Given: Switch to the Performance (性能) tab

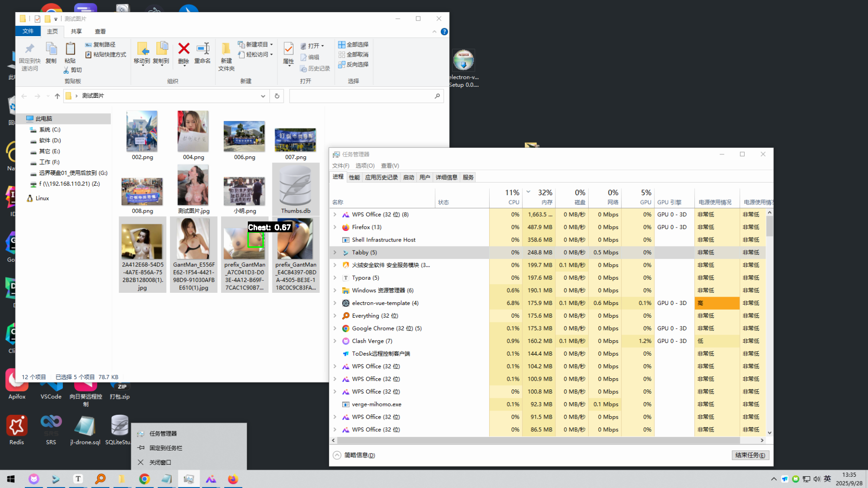Looking at the screenshot, I should (x=354, y=177).
